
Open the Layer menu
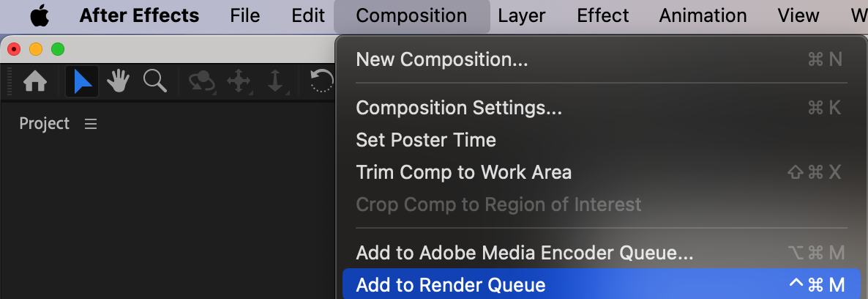tap(521, 15)
